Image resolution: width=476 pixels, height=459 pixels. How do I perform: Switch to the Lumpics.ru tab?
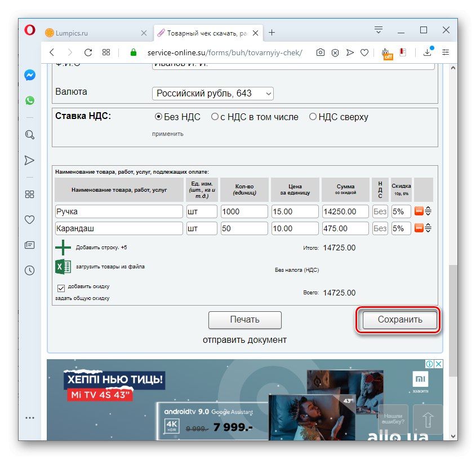(x=96, y=33)
